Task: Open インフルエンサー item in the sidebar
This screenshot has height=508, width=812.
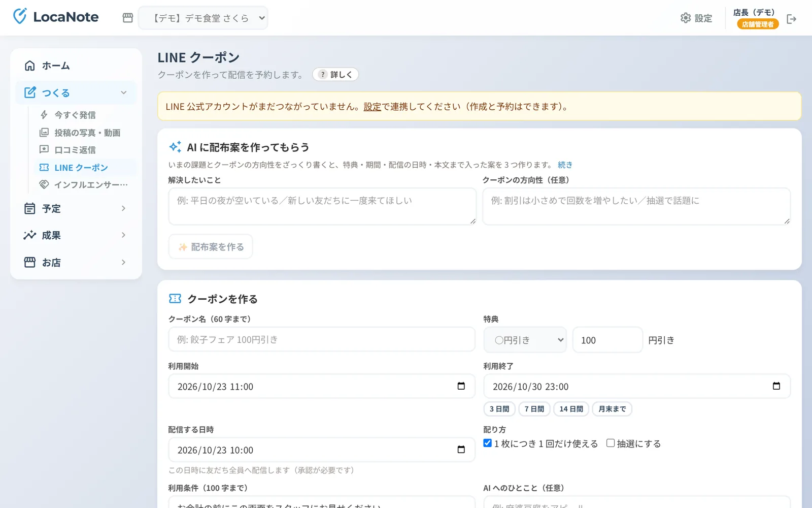Action: pos(85,184)
